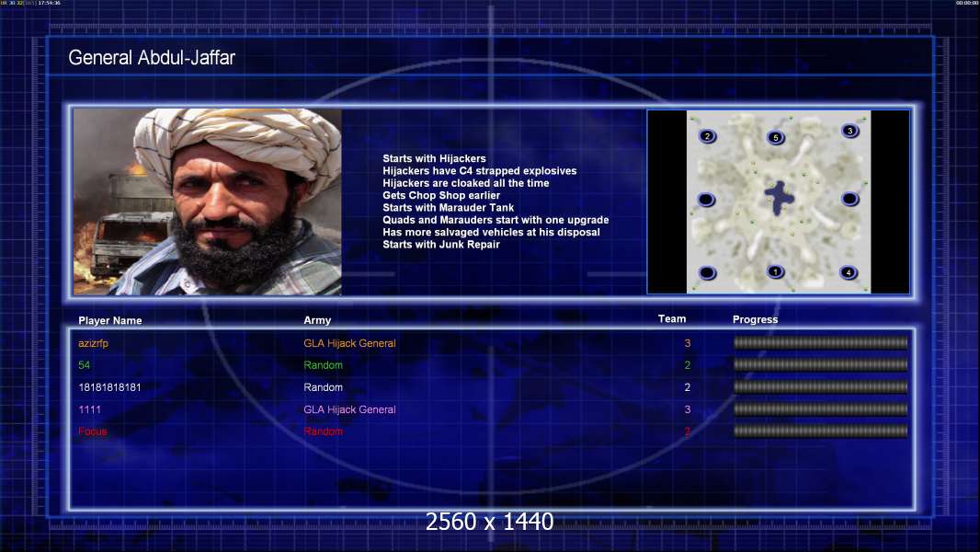Click team number 3 in azizrfp's row
Image resolution: width=980 pixels, height=552 pixels.
point(688,343)
